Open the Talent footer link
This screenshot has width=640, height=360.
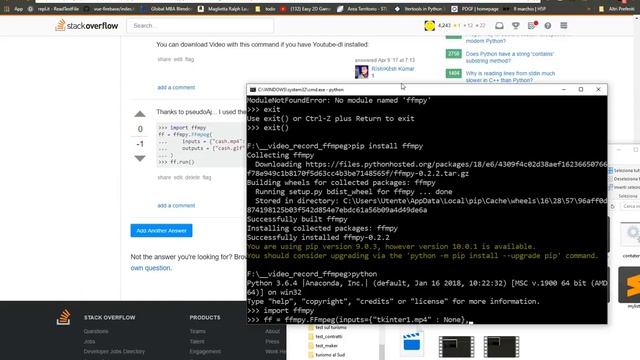coord(197,342)
